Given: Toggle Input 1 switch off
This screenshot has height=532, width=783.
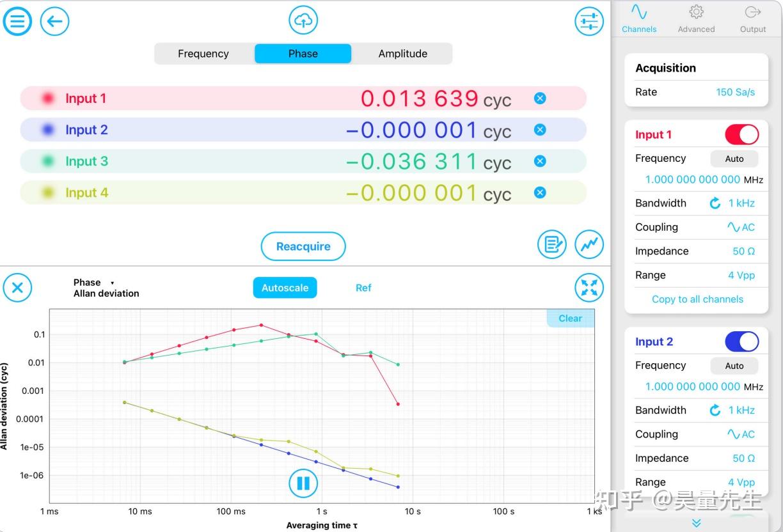Looking at the screenshot, I should 741,134.
